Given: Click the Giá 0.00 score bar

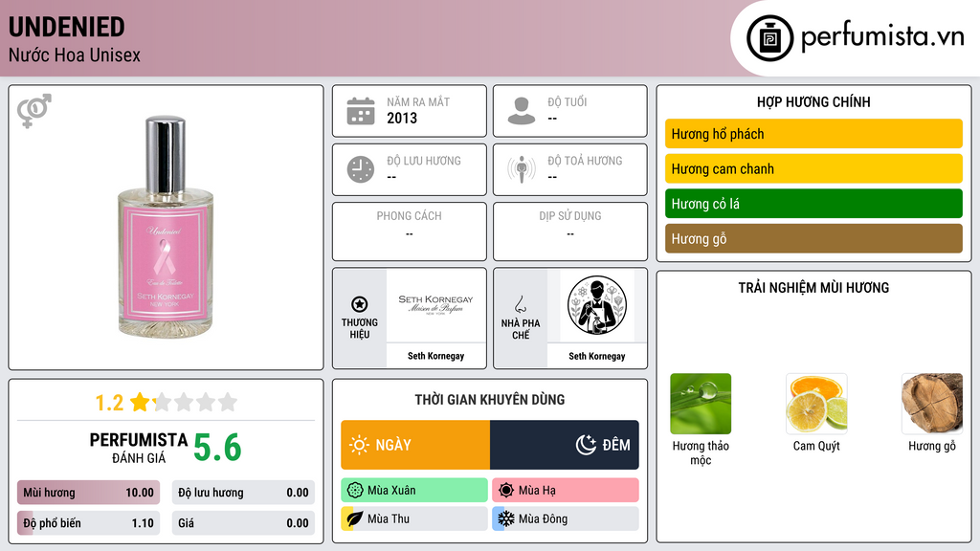Looking at the screenshot, I should click(243, 523).
